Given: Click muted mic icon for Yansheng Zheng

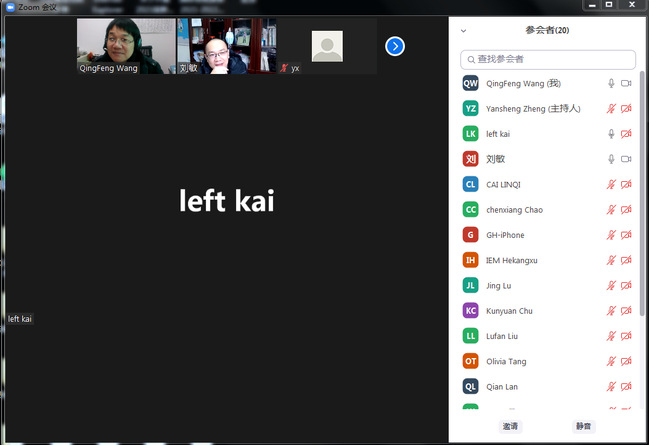Looking at the screenshot, I should 611,108.
